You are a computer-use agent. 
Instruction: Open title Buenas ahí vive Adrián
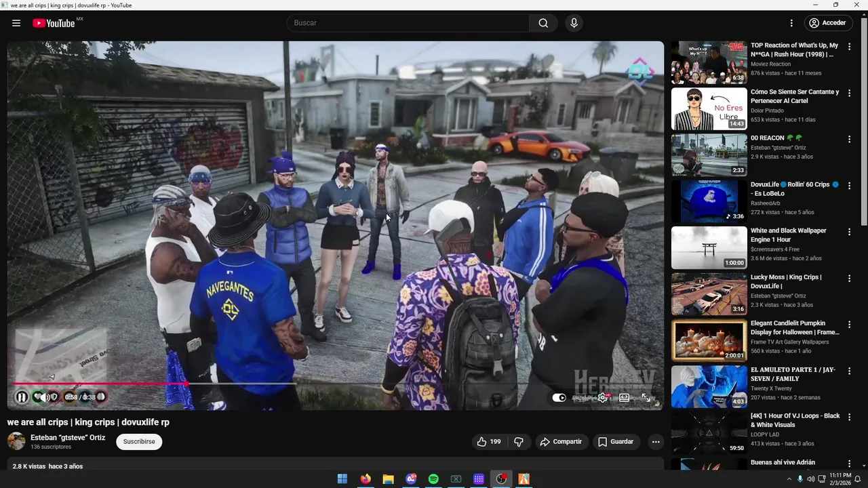click(x=783, y=462)
